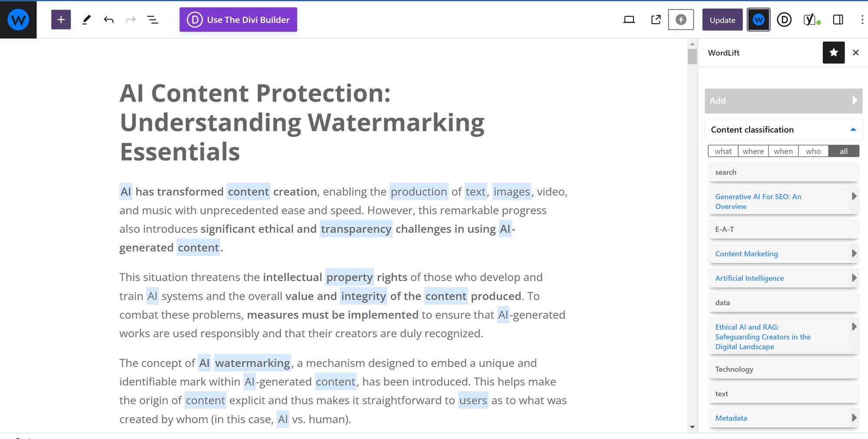Toggle the WordLift sidebar button
The image size is (868, 439).
(759, 20)
